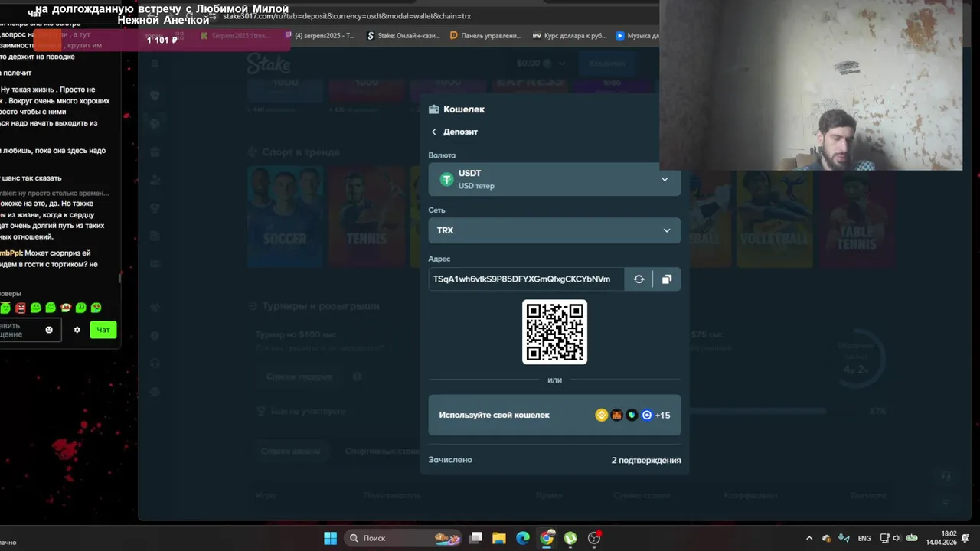Open Google Chrome from taskbar
This screenshot has width=980, height=551.
(x=547, y=538)
